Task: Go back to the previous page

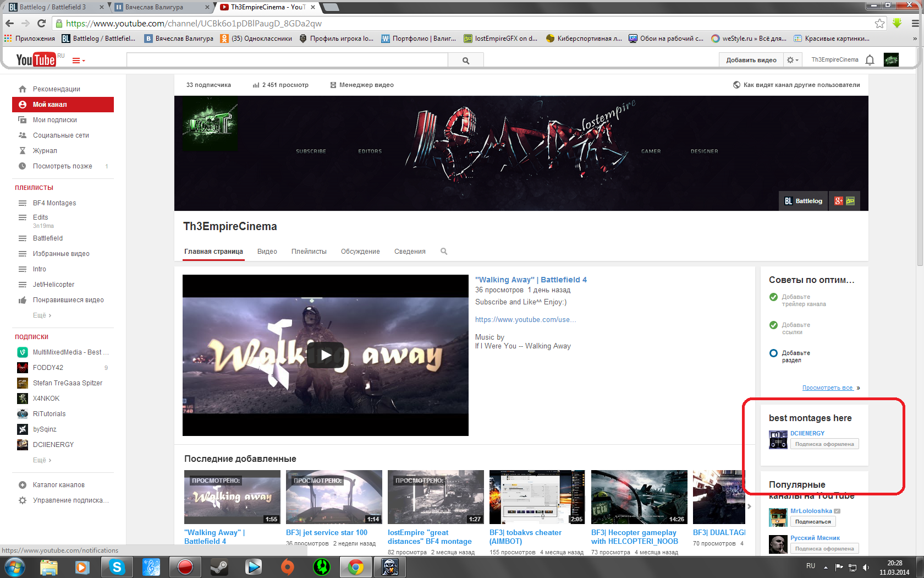Action: tap(9, 23)
